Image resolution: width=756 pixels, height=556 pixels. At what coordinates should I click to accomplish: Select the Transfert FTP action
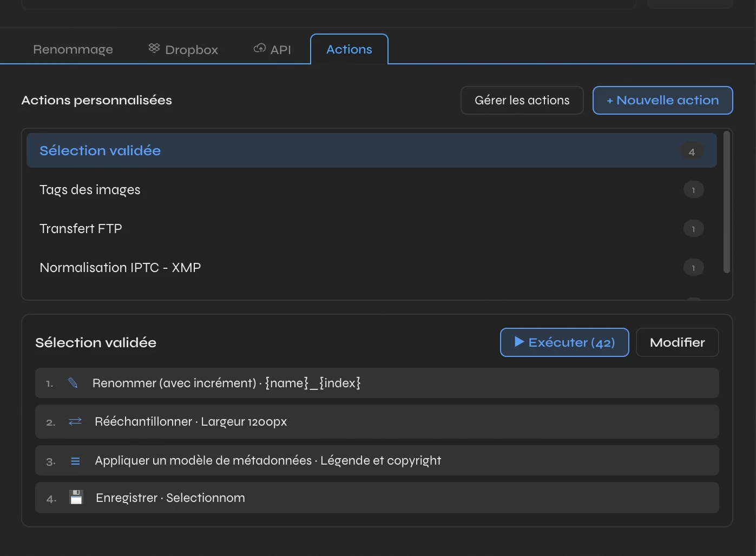[372, 229]
